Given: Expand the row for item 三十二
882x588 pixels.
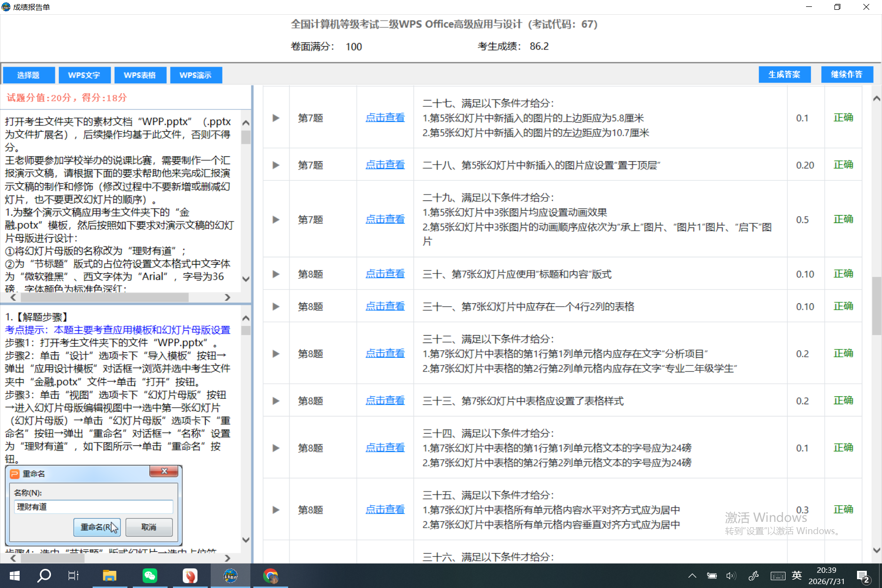Looking at the screenshot, I should pyautogui.click(x=276, y=354).
